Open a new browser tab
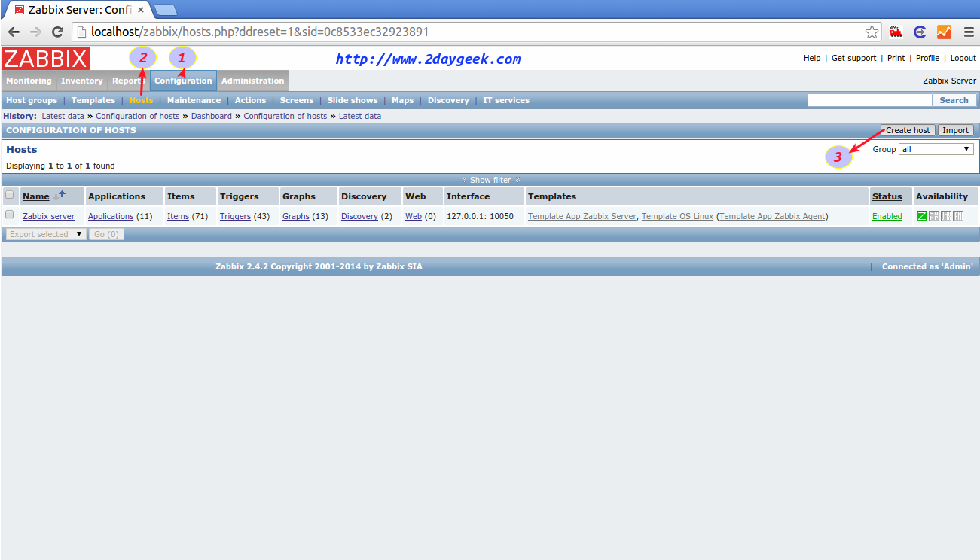This screenshot has height=560, width=980. (x=165, y=10)
